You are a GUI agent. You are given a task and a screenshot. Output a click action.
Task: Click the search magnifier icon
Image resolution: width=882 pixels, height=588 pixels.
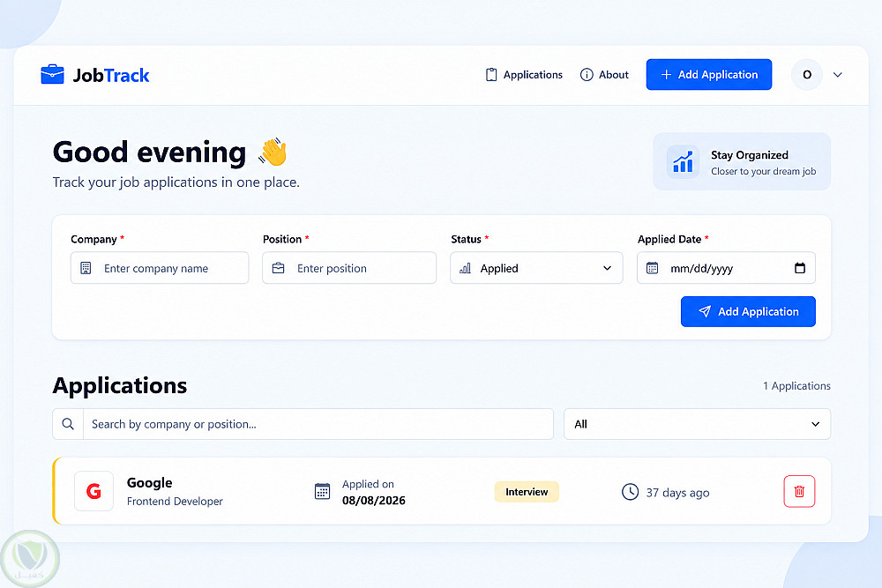(x=68, y=424)
